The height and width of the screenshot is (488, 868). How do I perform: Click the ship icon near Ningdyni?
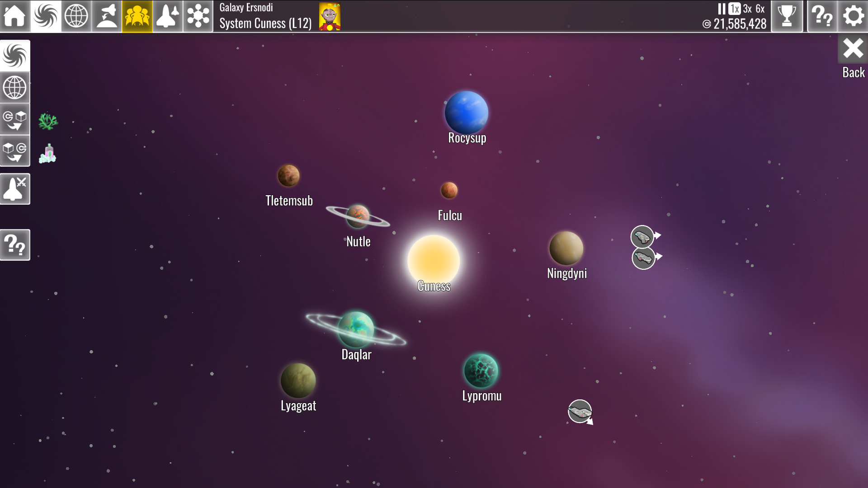tap(643, 235)
